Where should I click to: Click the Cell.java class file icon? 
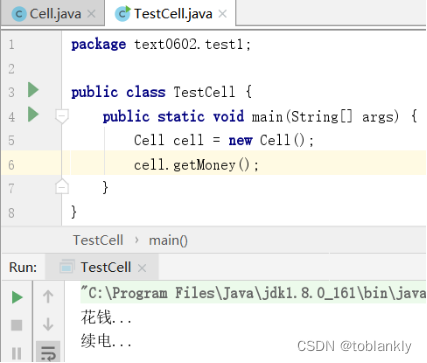pos(19,14)
